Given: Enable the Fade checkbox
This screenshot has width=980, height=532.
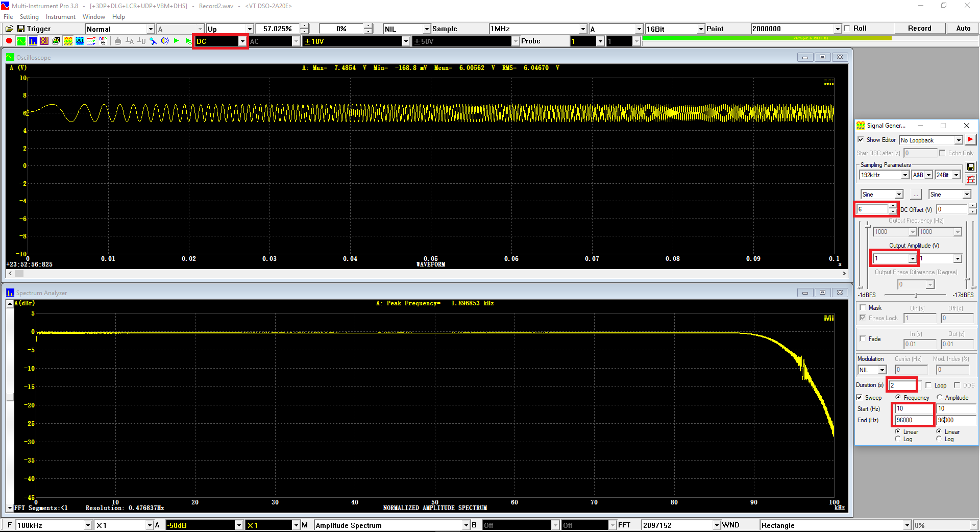Looking at the screenshot, I should (x=863, y=338).
